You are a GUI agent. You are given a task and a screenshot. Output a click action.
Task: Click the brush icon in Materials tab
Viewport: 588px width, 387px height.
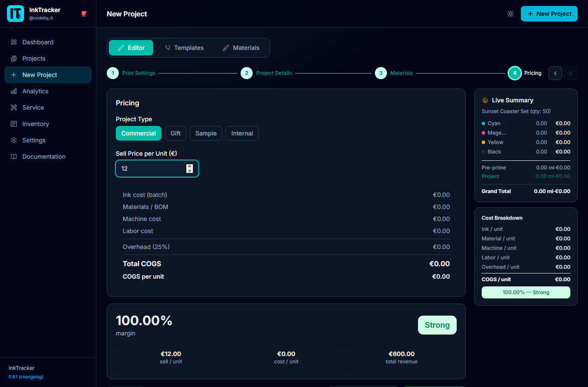point(226,48)
